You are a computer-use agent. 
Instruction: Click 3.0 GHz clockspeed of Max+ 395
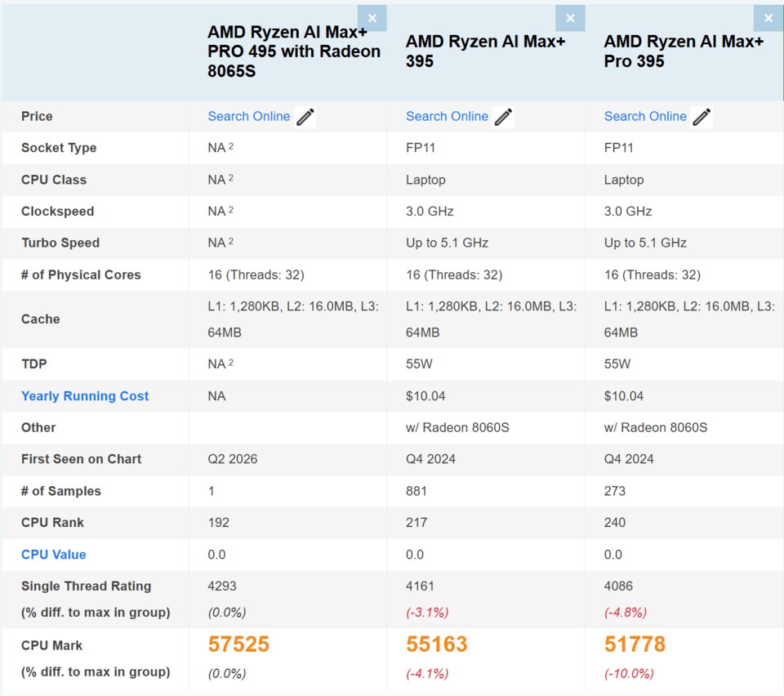430,212
